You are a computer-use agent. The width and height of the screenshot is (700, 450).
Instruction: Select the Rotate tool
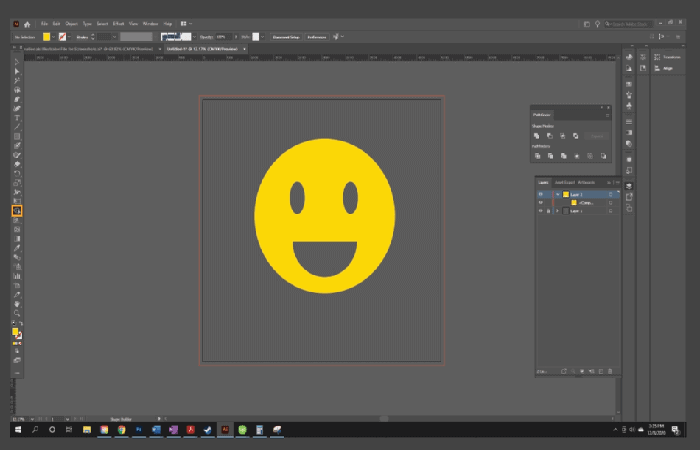tap(17, 174)
